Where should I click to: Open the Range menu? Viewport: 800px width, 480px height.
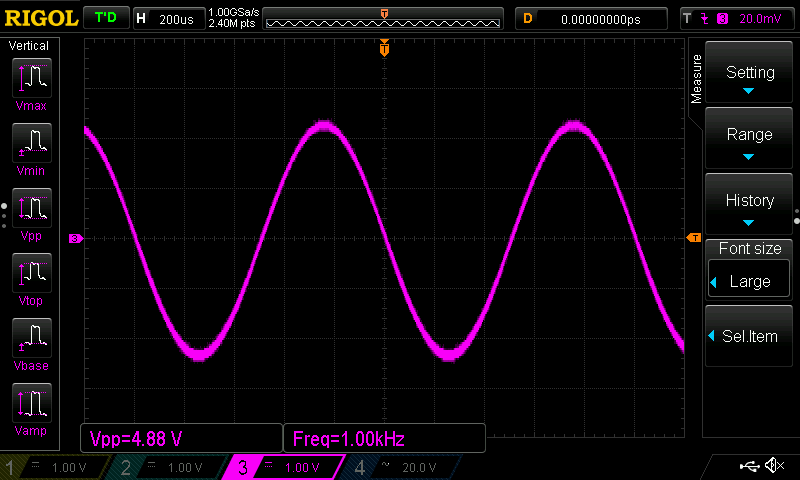click(x=749, y=138)
